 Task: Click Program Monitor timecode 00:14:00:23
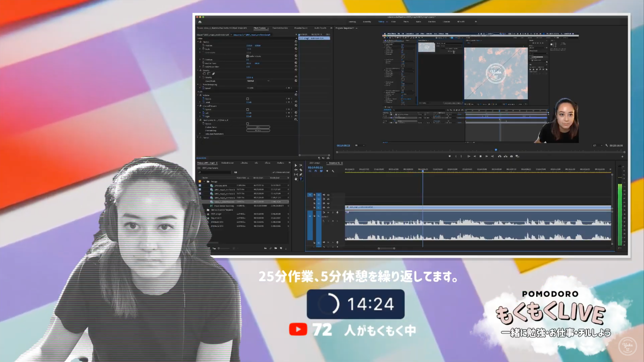[x=343, y=145]
